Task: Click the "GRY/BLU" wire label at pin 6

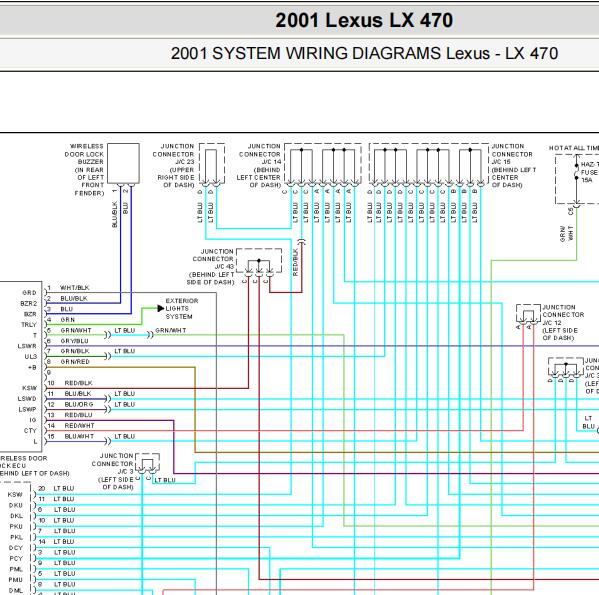Action: click(74, 341)
